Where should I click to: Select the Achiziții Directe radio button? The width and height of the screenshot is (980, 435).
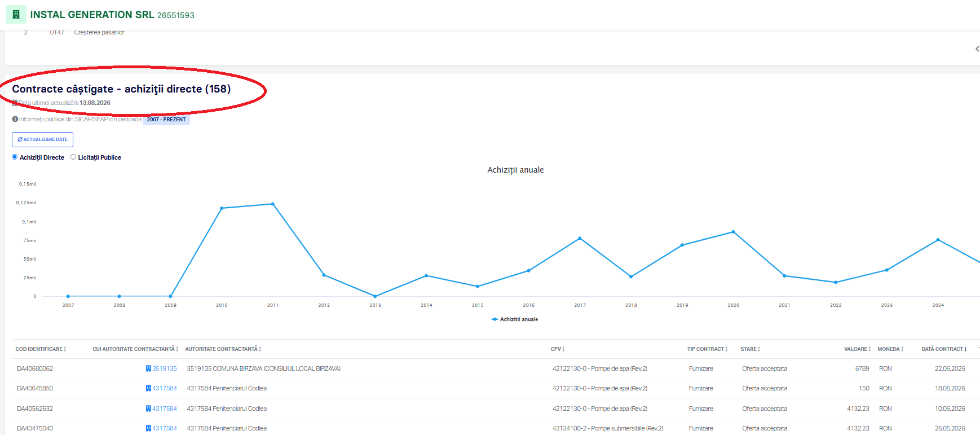point(15,157)
